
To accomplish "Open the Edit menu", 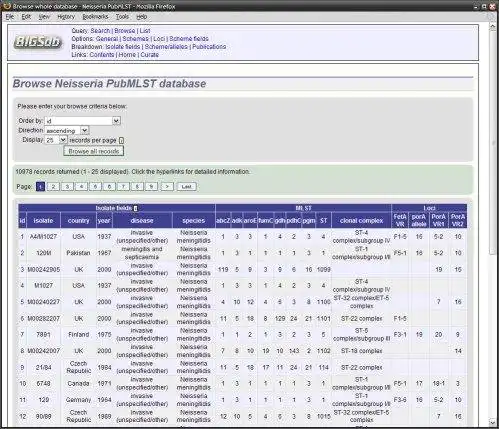I will 26,17.
